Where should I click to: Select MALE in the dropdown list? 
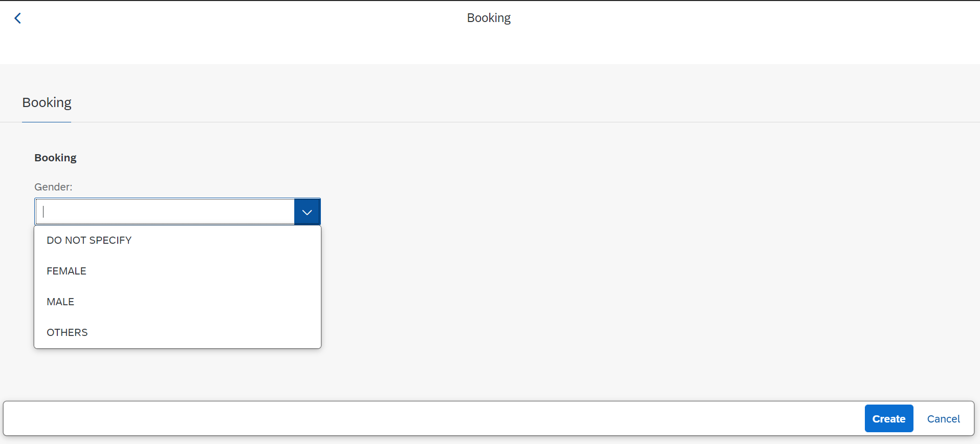click(60, 301)
